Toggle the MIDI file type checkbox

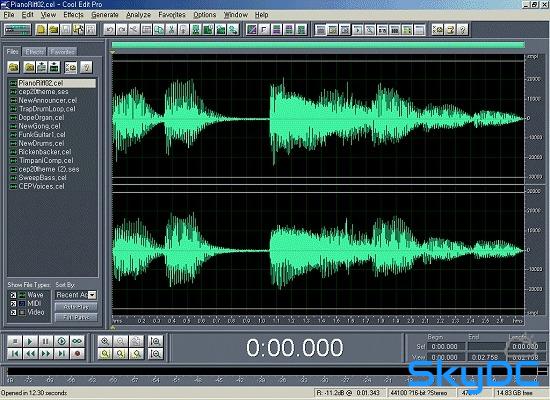coord(13,304)
